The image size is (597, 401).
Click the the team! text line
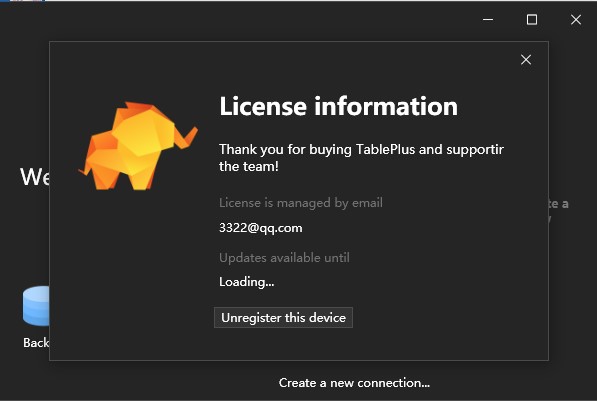[x=249, y=166]
